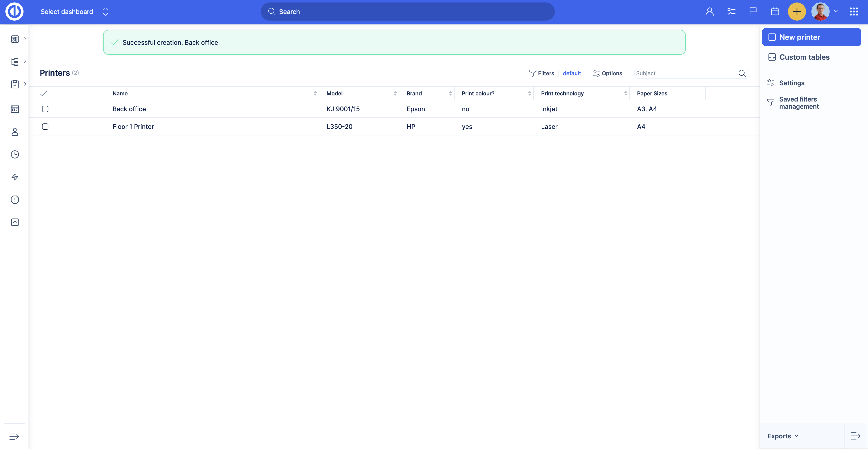Open Settings in right panel
The image size is (868, 449).
pos(792,83)
